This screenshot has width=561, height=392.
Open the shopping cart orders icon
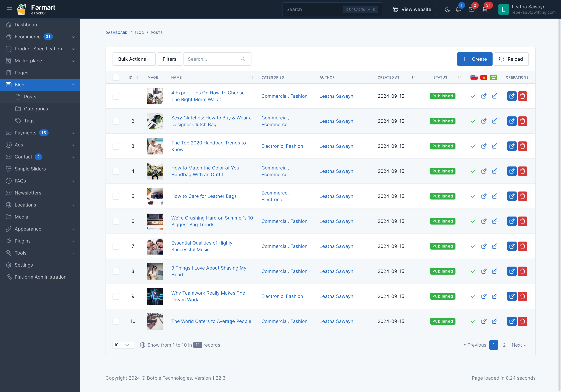click(485, 9)
